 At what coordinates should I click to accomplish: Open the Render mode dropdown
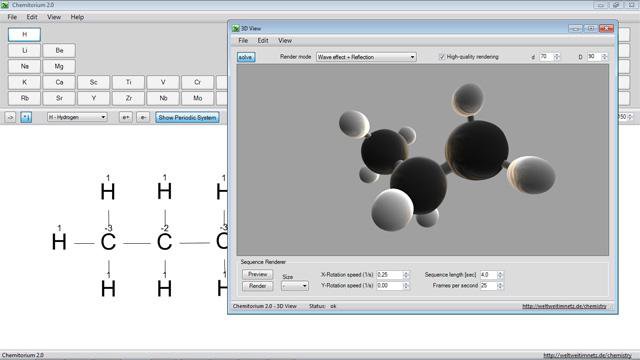[366, 57]
